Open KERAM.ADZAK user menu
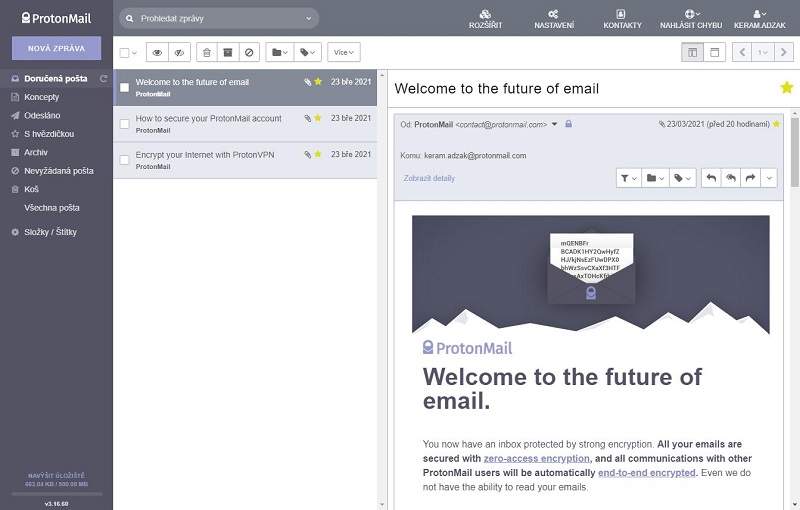This screenshot has height=510, width=800. pos(760,18)
